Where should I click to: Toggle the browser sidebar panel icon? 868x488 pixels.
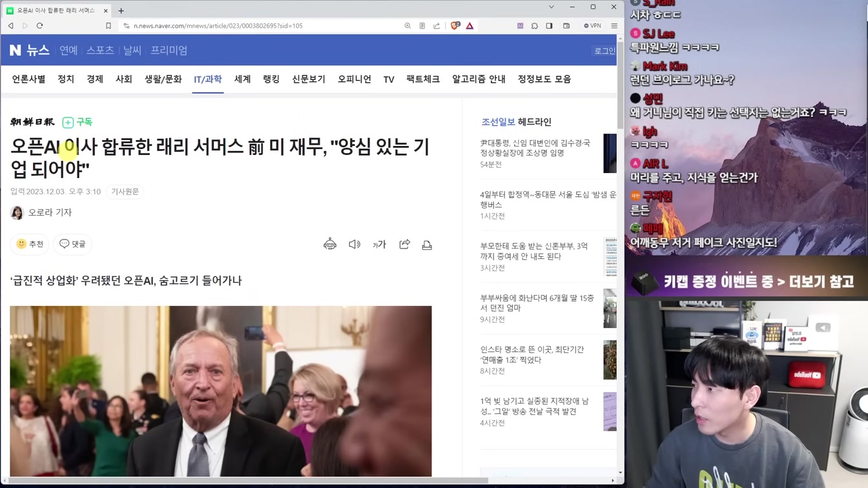[x=549, y=26]
